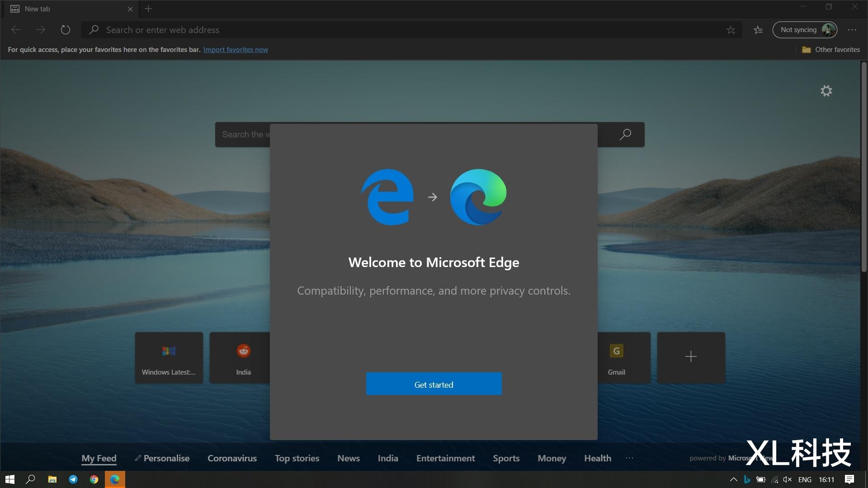Image resolution: width=868 pixels, height=488 pixels.
Task: Switch to the Health feed tab
Action: (597, 458)
